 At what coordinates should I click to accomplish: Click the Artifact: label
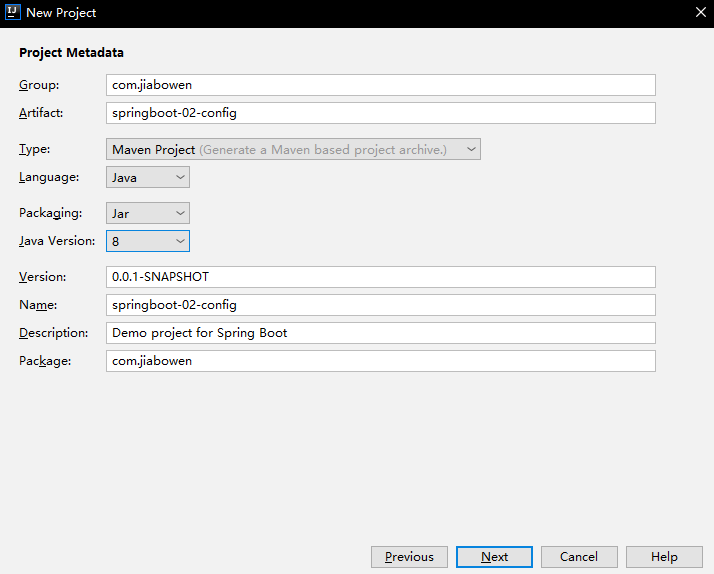point(41,113)
